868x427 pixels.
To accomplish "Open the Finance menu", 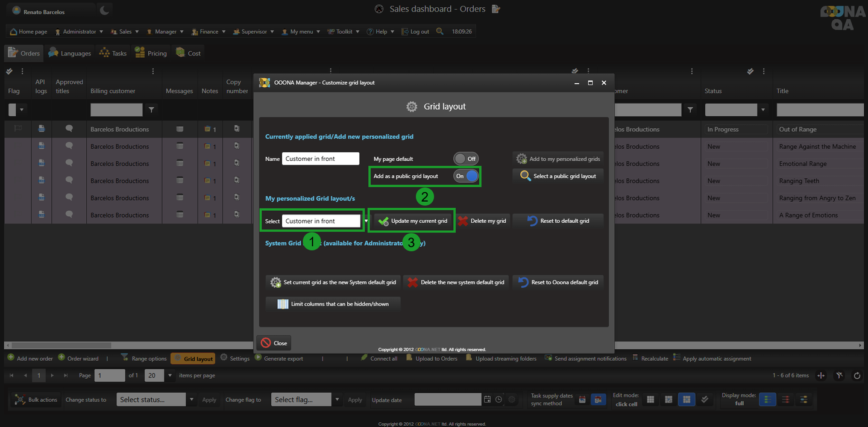I will [x=209, y=31].
